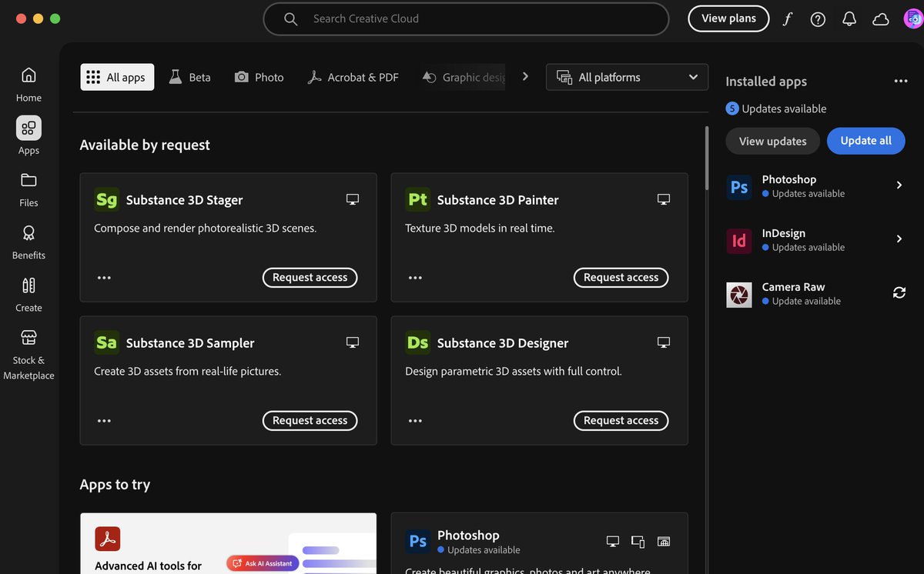Request access for Substance 3D Sampler
The height and width of the screenshot is (574, 924).
(x=310, y=420)
